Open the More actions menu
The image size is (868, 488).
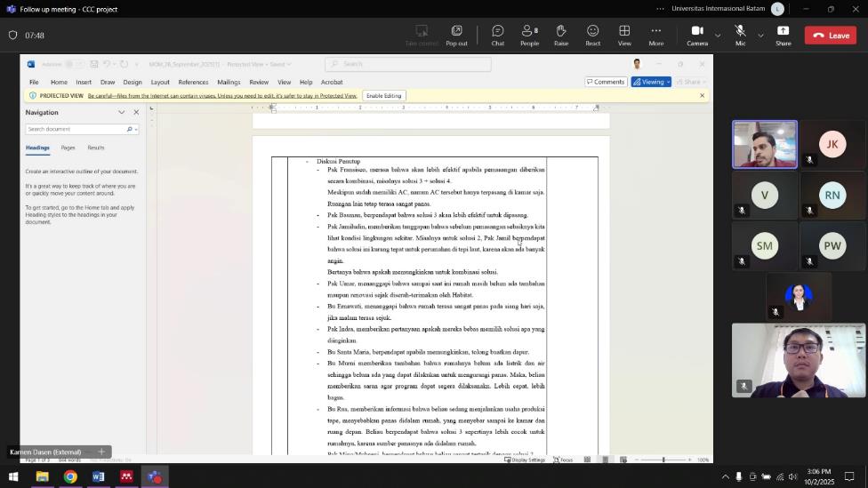[655, 35]
